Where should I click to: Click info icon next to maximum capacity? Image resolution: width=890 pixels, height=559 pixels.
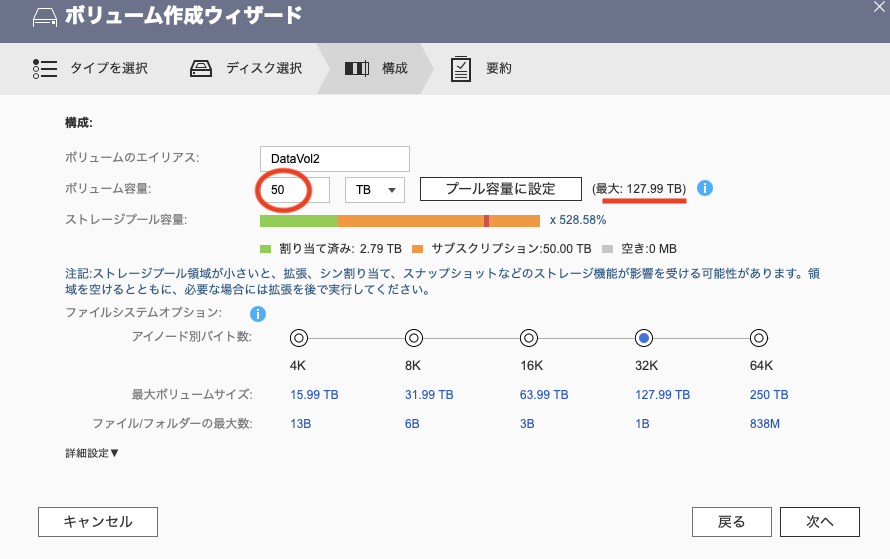705,188
